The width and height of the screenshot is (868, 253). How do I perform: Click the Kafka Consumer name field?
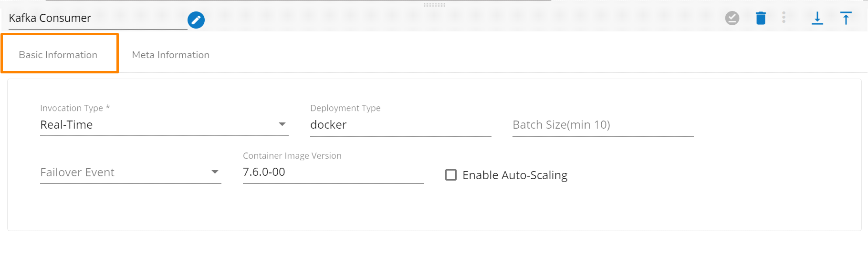tap(95, 19)
